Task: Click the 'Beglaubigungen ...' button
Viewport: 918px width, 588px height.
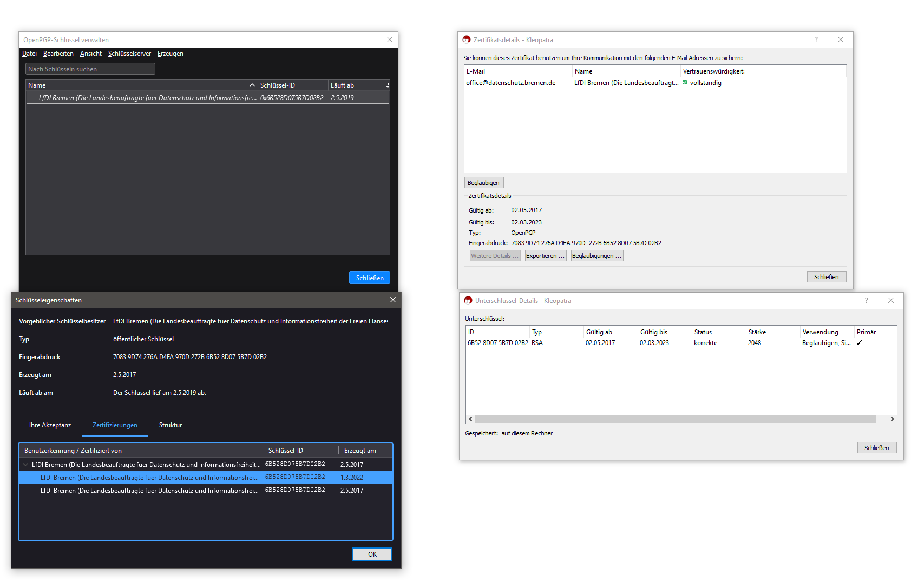Action: click(597, 256)
